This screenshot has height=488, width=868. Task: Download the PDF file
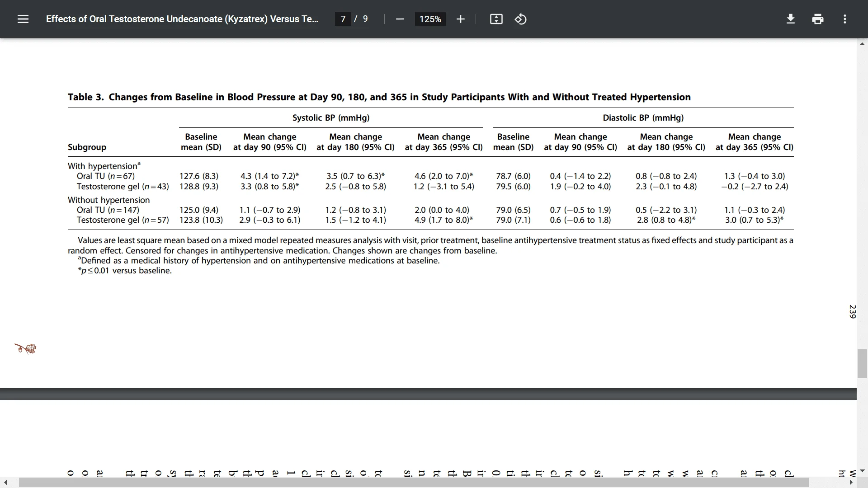pos(790,19)
